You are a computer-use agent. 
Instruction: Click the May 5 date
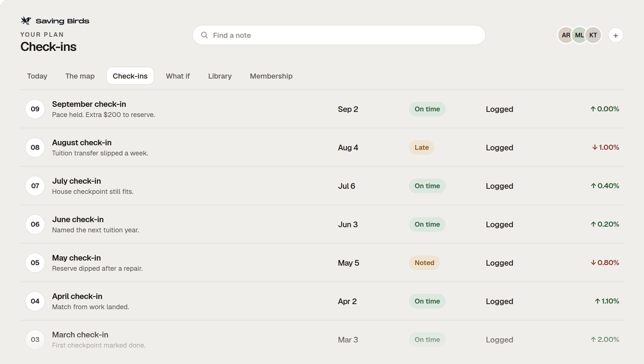[x=349, y=263]
